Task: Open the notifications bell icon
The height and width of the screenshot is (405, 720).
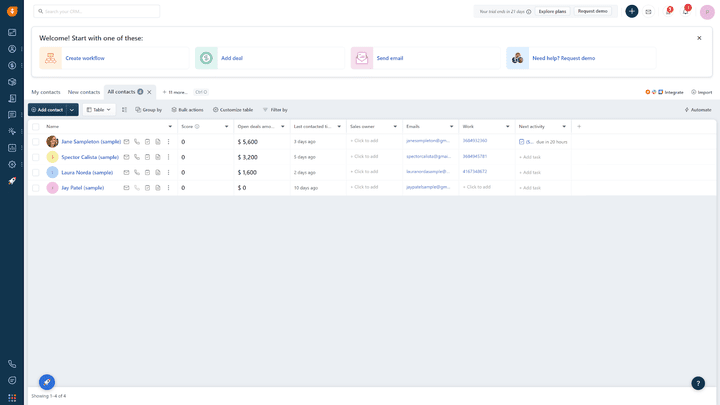Action: (x=686, y=12)
